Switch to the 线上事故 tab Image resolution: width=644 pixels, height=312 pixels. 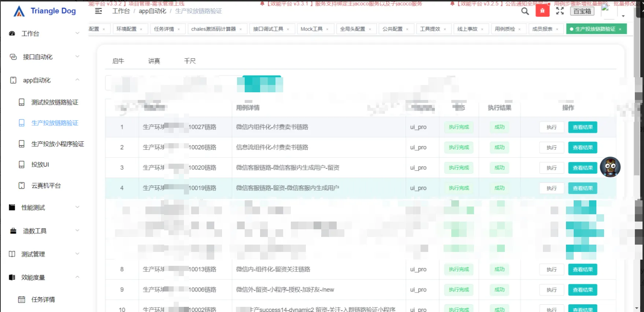point(467,29)
